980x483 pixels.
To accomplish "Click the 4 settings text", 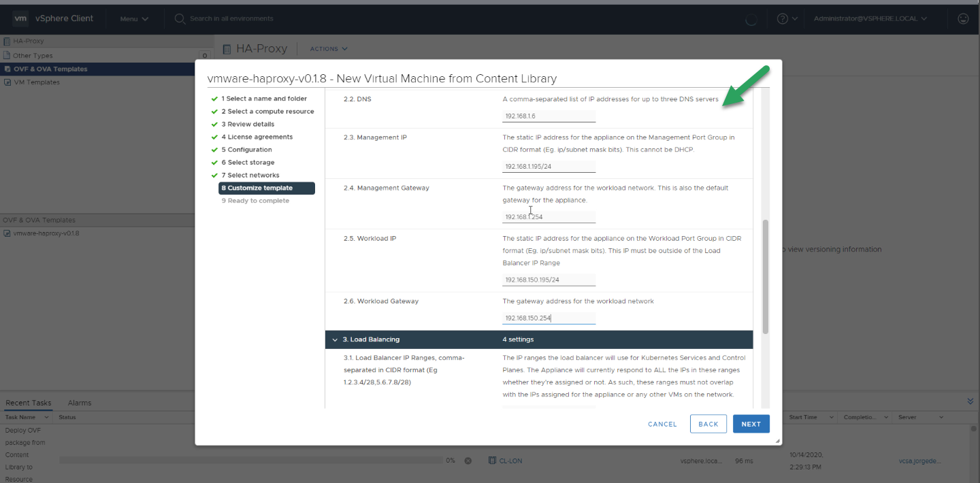I will pos(518,339).
